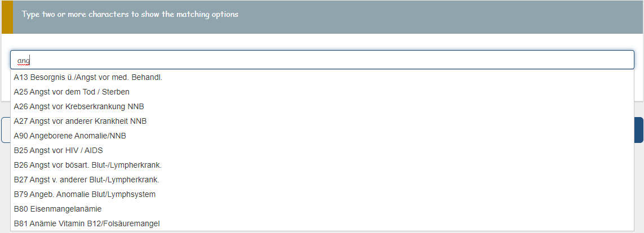The width and height of the screenshot is (644, 233).
Task: Select A27 Angst vor anderer Krankheit NNB
Action: pos(81,121)
